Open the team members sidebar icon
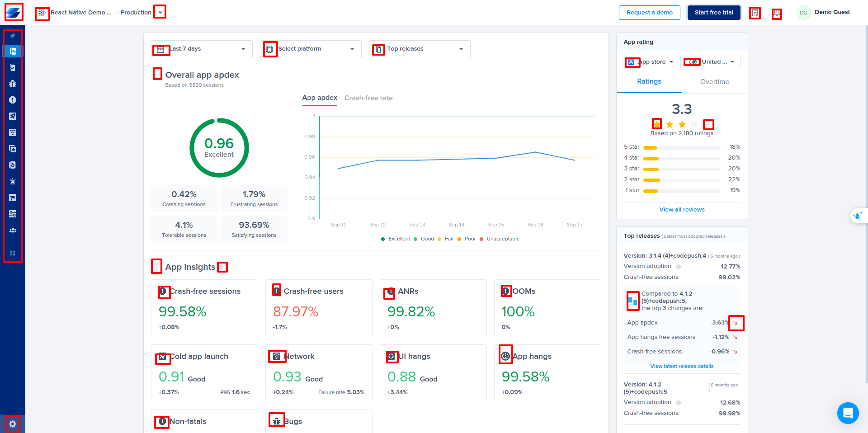 point(13,230)
